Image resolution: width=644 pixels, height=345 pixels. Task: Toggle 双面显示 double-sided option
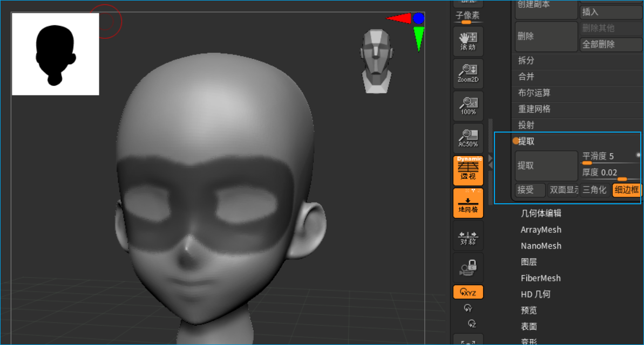coord(564,190)
